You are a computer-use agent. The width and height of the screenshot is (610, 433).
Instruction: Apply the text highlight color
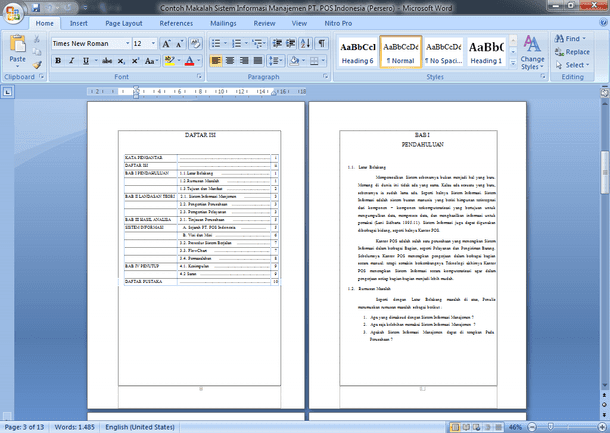point(170,61)
